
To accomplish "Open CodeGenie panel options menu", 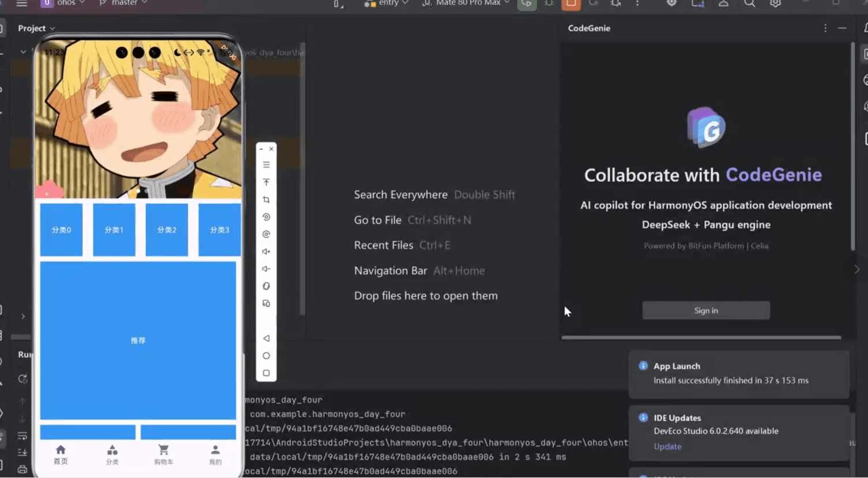I will pos(825,28).
